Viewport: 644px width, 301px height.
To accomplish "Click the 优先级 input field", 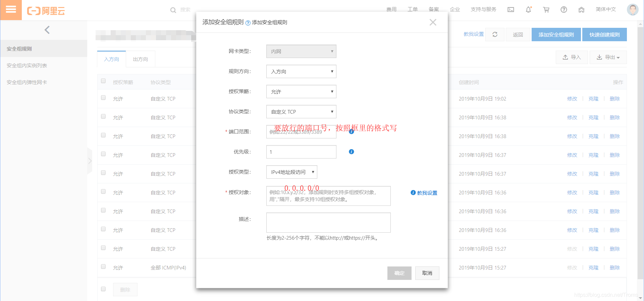I will pos(301,152).
